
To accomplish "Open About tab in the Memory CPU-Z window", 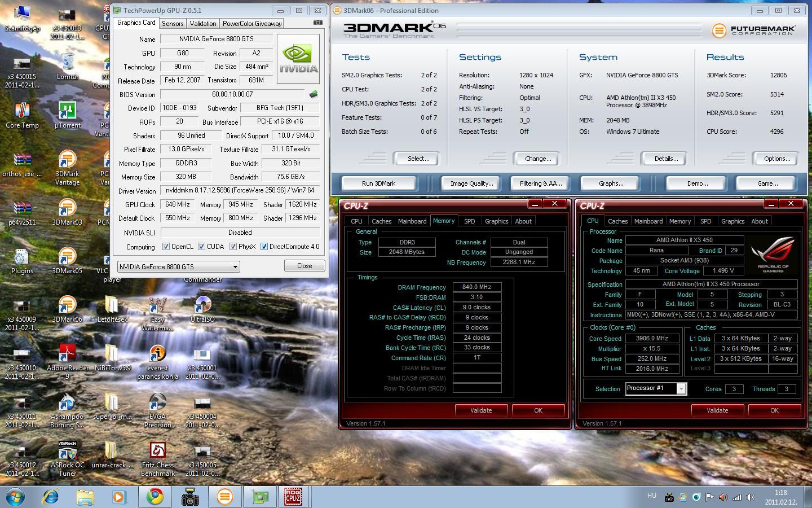I will pyautogui.click(x=523, y=221).
